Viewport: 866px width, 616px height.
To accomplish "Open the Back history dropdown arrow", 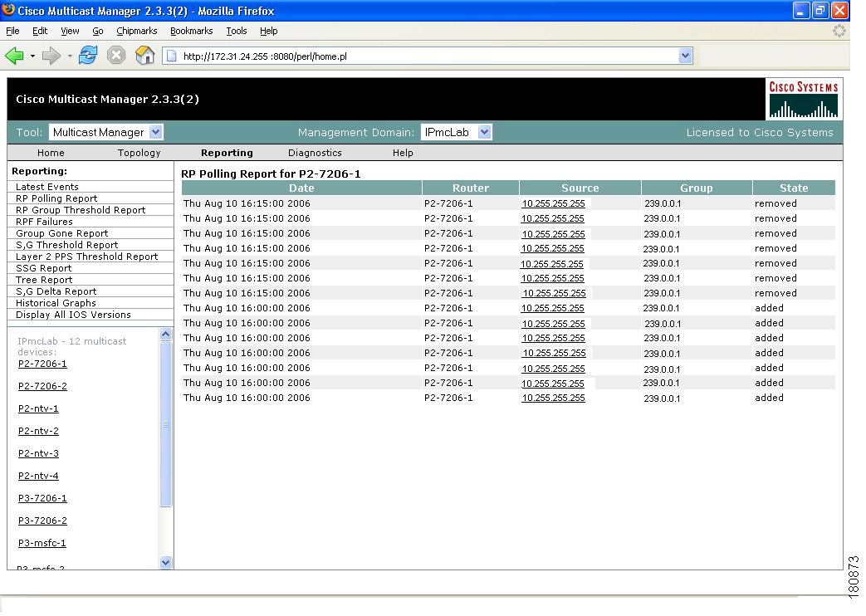I will pyautogui.click(x=32, y=56).
